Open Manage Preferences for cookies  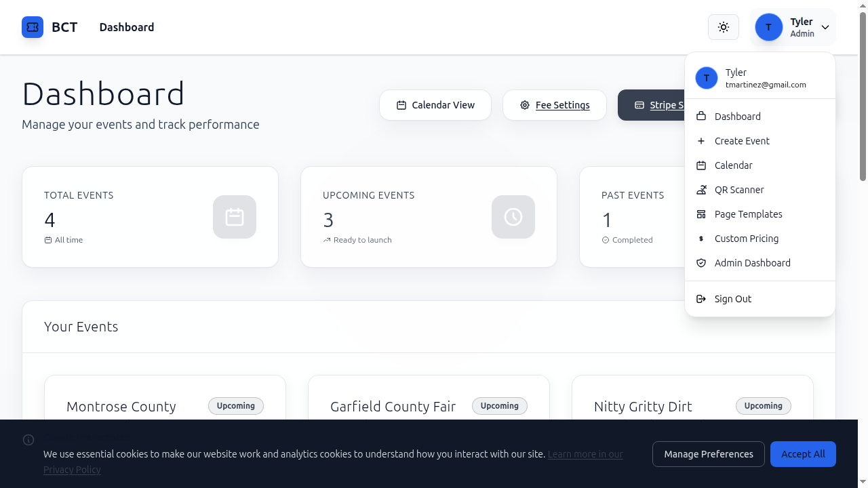tap(709, 454)
